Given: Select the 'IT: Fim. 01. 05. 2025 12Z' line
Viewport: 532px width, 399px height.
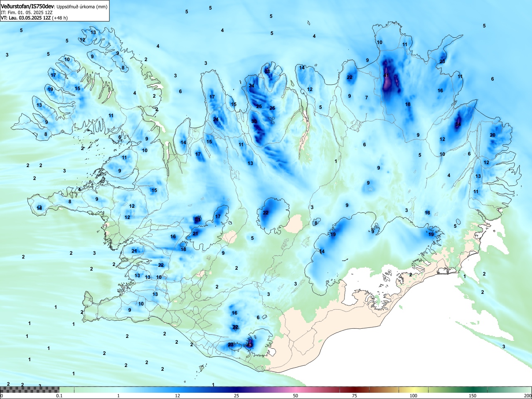Looking at the screenshot, I should (x=27, y=12).
